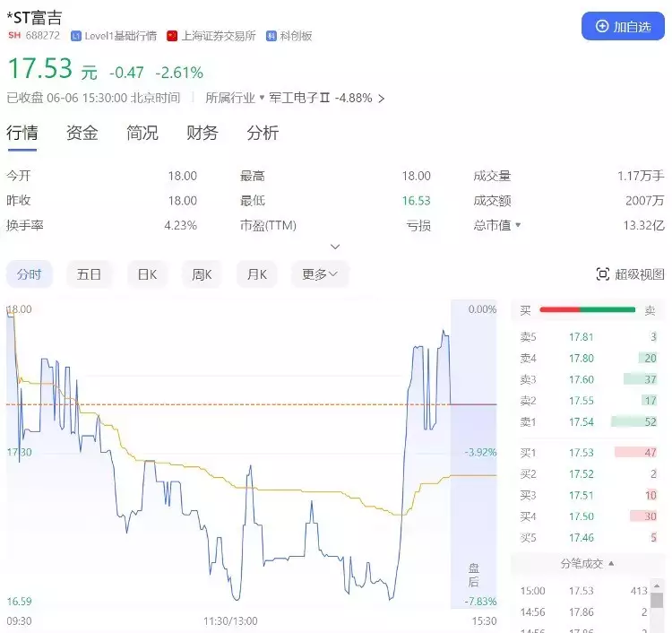Click the 买1 row price 17.53
672x633 pixels.
582,453
